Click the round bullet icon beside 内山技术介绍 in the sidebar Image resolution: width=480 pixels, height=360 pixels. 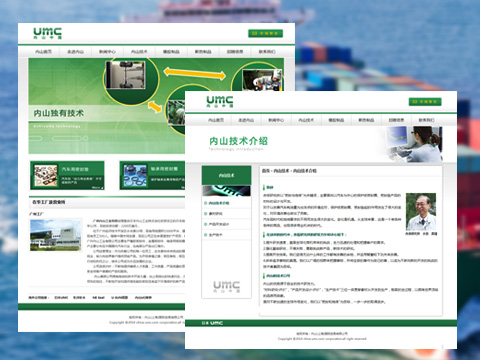click(205, 203)
